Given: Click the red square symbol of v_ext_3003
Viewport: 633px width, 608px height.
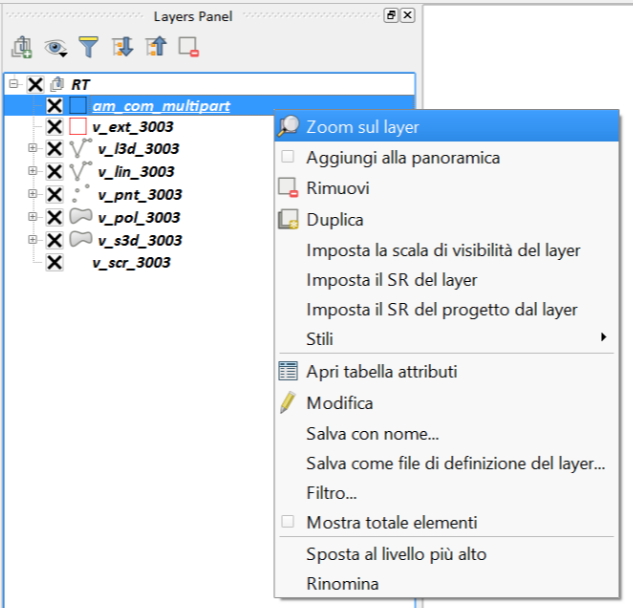Looking at the screenshot, I should pos(79,127).
